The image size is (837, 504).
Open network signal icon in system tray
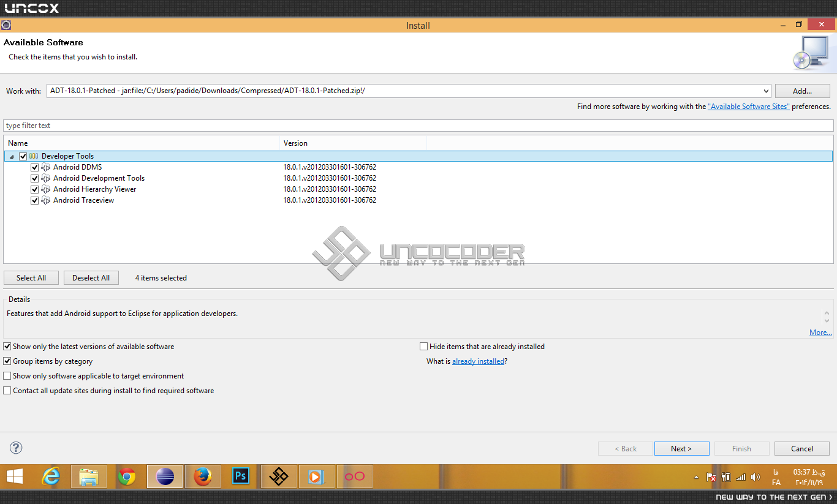pyautogui.click(x=741, y=477)
